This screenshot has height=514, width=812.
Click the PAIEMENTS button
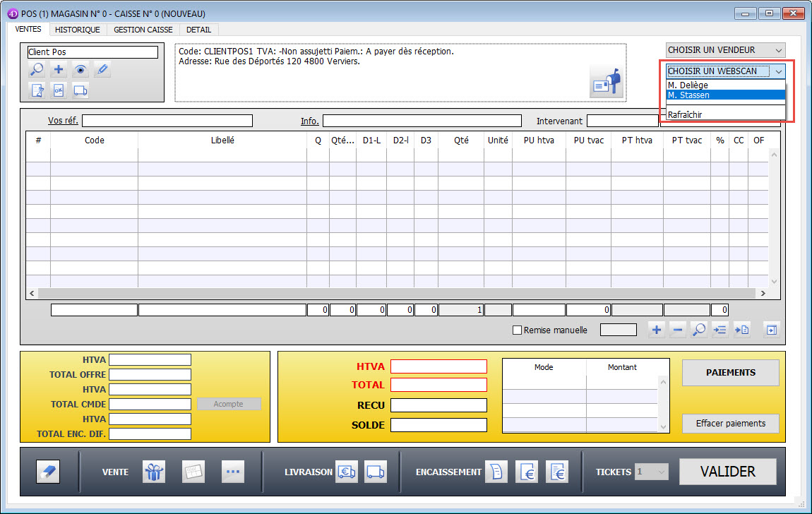click(x=730, y=372)
